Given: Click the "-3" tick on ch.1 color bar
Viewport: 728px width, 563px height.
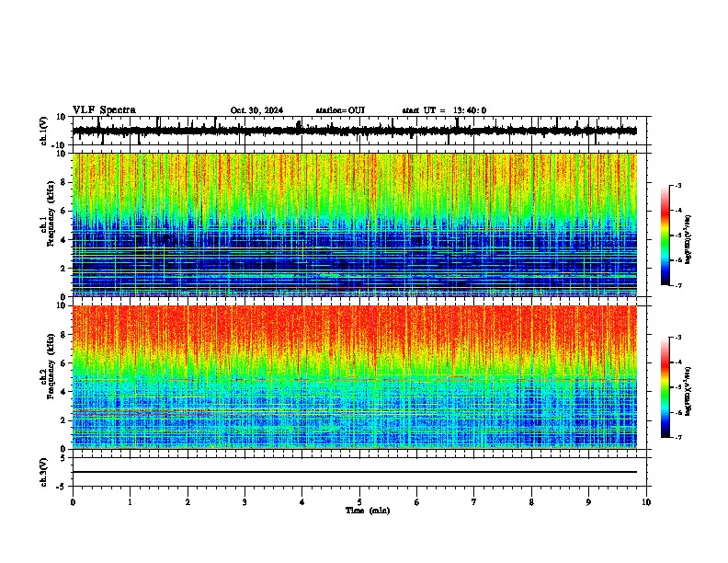Looking at the screenshot, I should click(x=678, y=185).
